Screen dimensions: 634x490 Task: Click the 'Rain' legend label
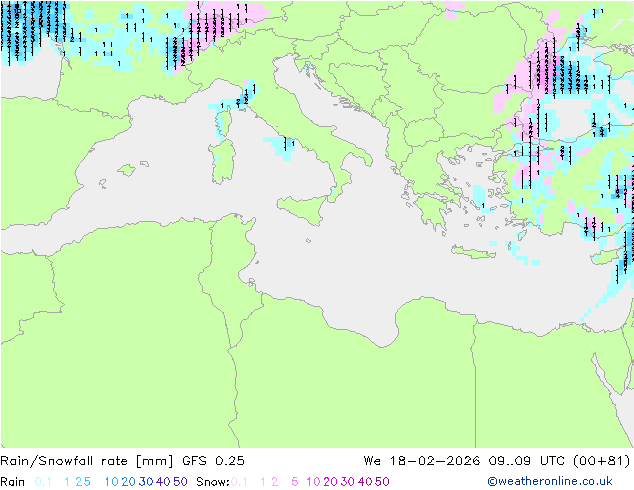(x=13, y=482)
